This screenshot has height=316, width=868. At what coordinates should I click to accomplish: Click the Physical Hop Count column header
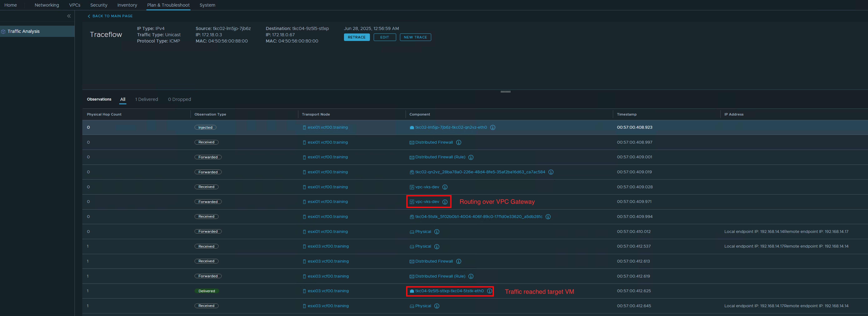click(104, 114)
